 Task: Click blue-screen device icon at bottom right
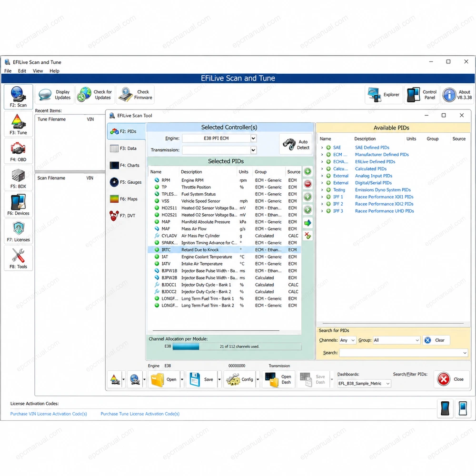click(x=463, y=408)
